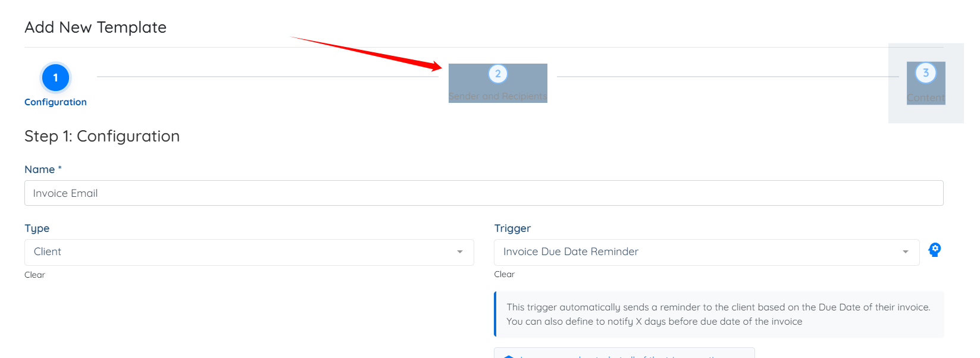The width and height of the screenshot is (980, 358).
Task: Open the Trigger dropdown showing Invoice Due Date Reminder
Action: click(x=707, y=252)
